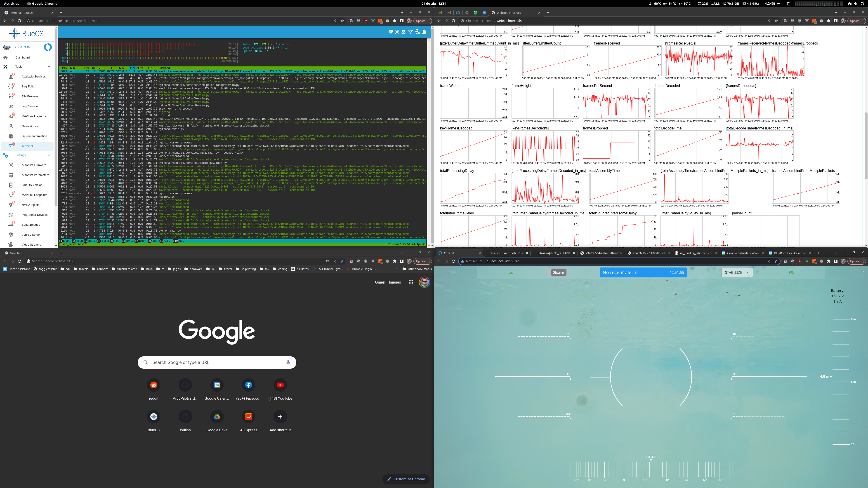Click the heartbeat status icon in BlueOS header
The image size is (868, 488).
tap(391, 32)
